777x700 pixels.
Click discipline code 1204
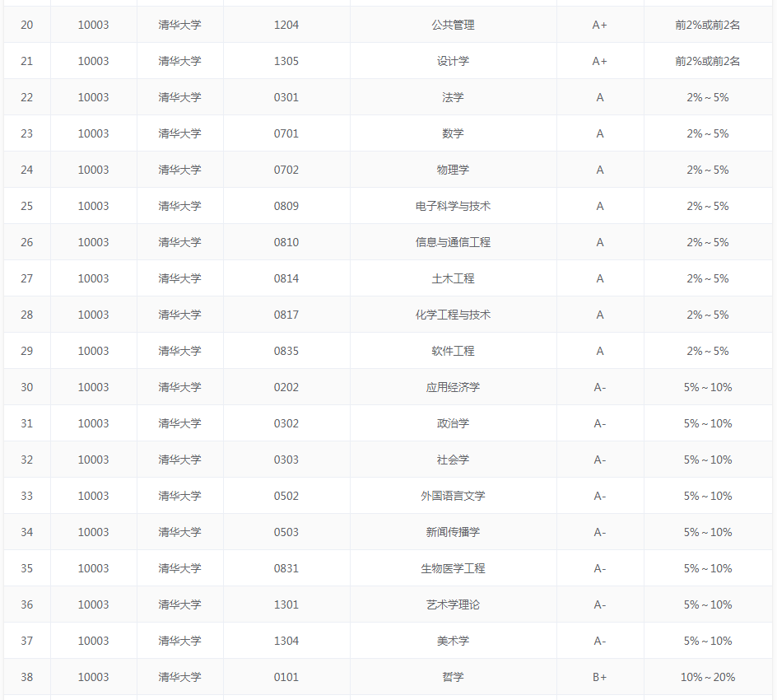tap(286, 25)
